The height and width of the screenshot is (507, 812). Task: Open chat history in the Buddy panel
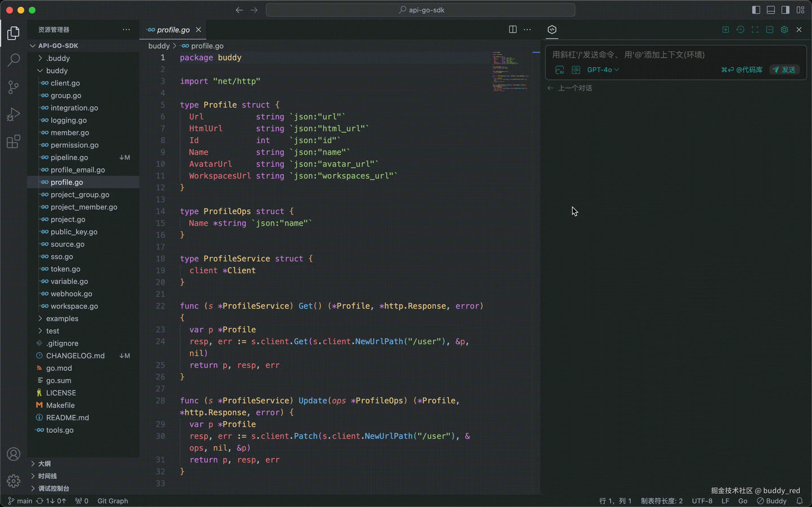pyautogui.click(x=741, y=30)
